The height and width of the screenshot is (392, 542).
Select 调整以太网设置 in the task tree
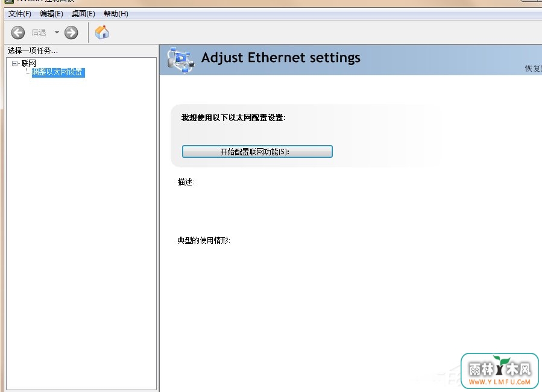pos(57,72)
